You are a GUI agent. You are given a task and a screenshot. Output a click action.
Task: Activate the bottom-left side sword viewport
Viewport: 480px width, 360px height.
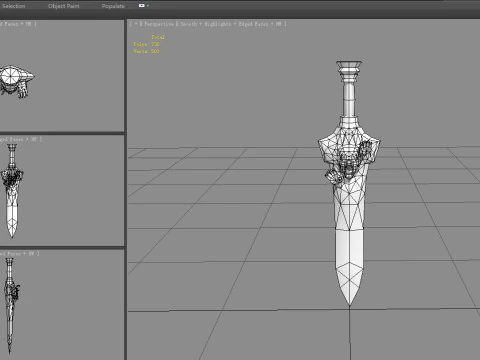point(62,305)
